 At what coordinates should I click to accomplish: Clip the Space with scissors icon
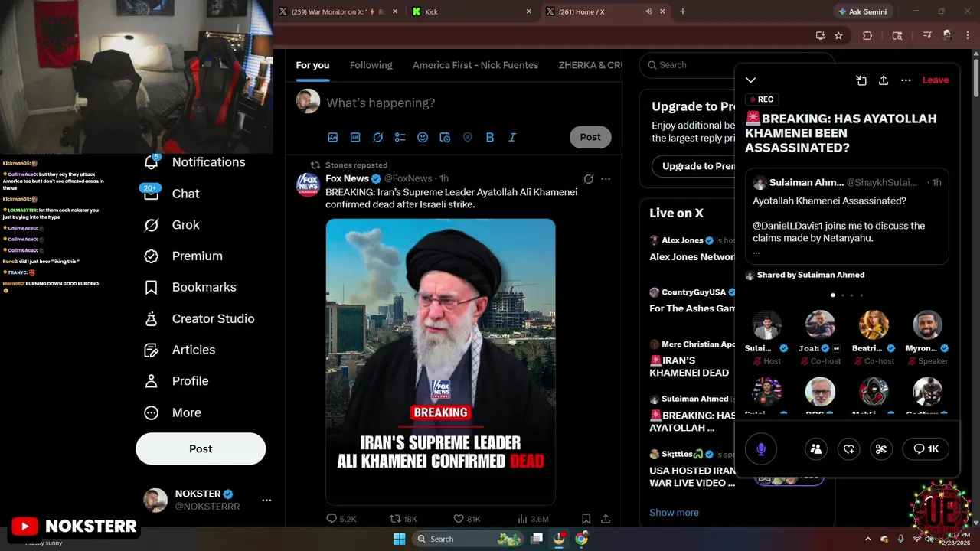[x=881, y=449]
